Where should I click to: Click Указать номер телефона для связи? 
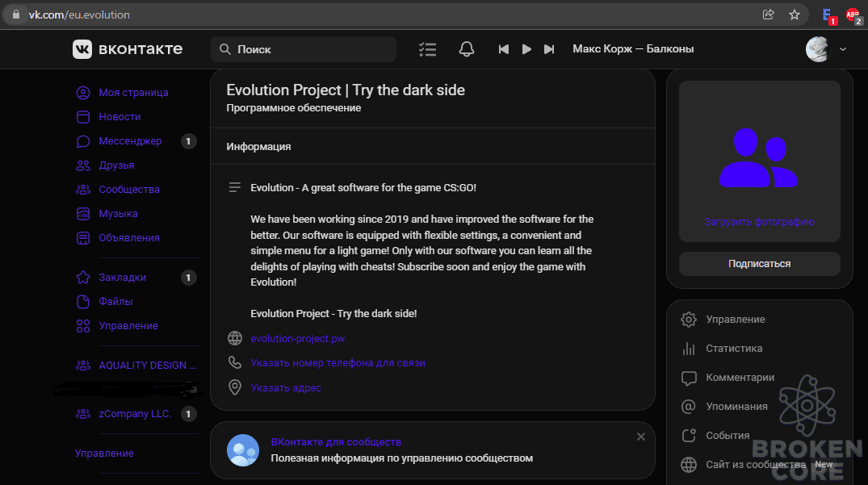click(338, 363)
